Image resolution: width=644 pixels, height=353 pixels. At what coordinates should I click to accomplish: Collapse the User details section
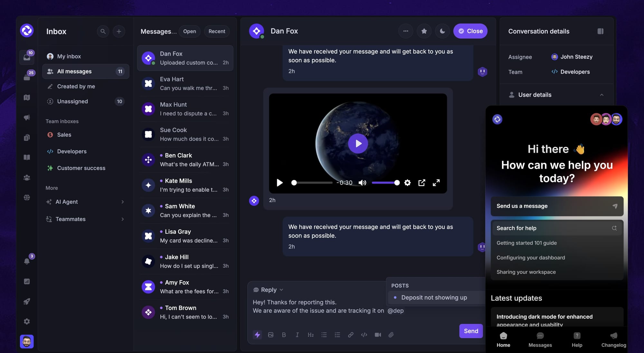coord(602,95)
